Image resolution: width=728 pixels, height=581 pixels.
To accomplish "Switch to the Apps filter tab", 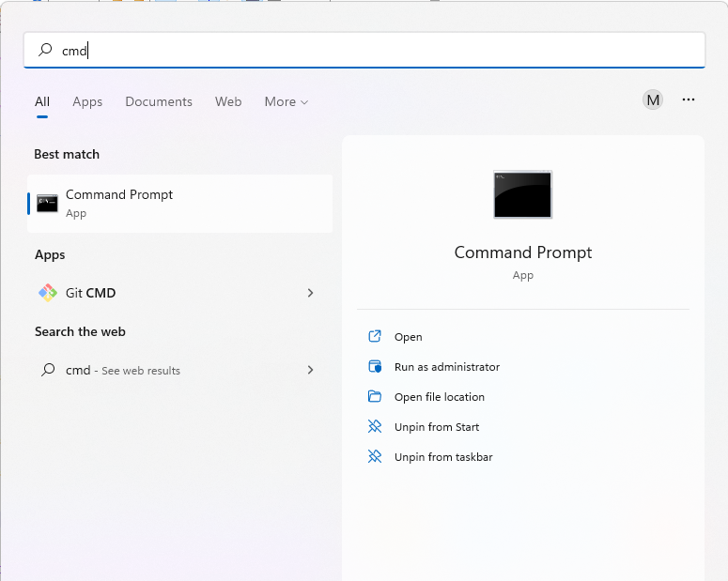I will 87,101.
